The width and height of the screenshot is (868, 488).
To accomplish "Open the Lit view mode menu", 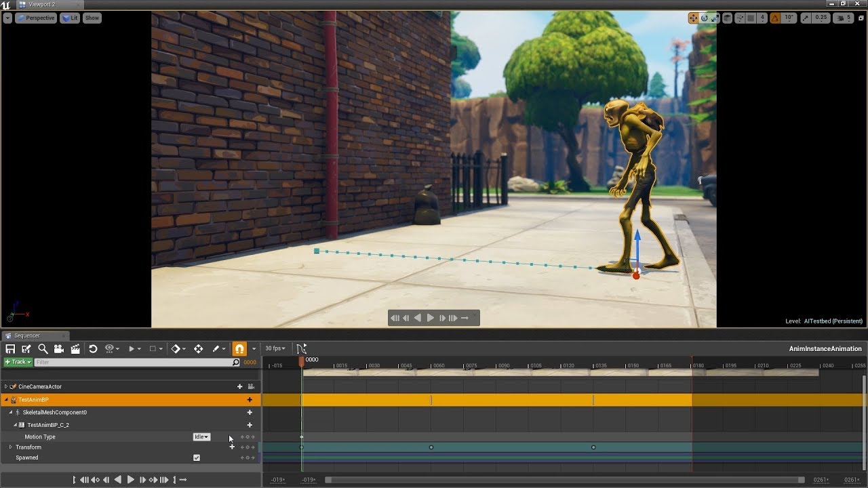I will click(71, 18).
